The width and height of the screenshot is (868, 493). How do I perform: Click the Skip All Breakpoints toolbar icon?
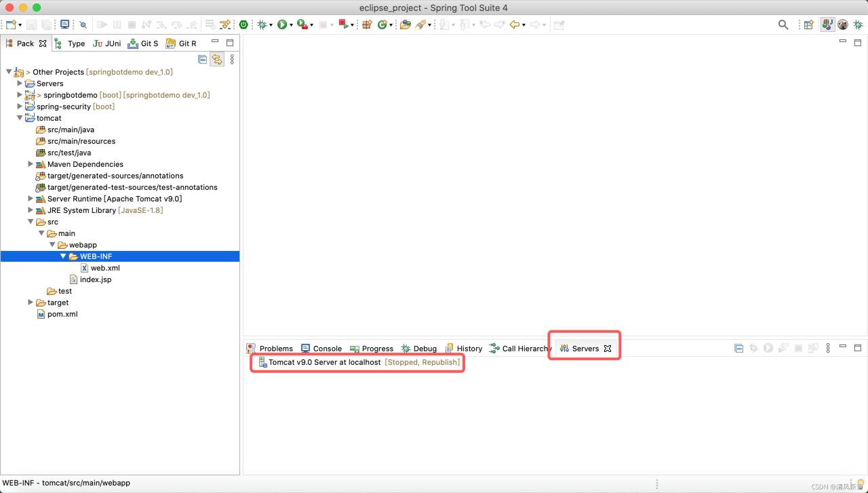[83, 24]
